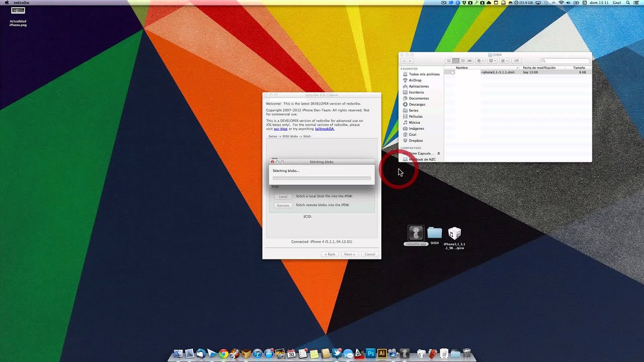Launch Photoshop from the Dock

click(370, 353)
